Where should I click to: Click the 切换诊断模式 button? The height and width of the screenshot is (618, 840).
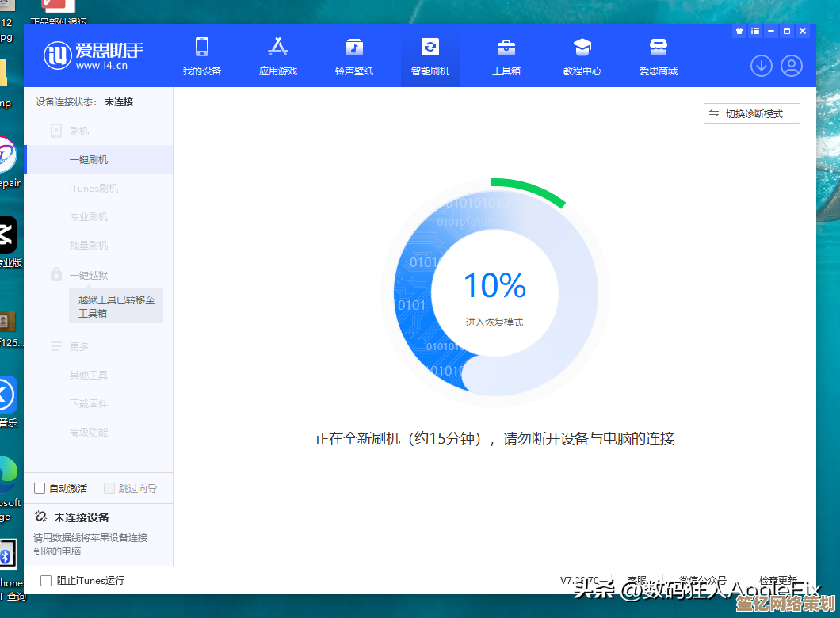[752, 113]
